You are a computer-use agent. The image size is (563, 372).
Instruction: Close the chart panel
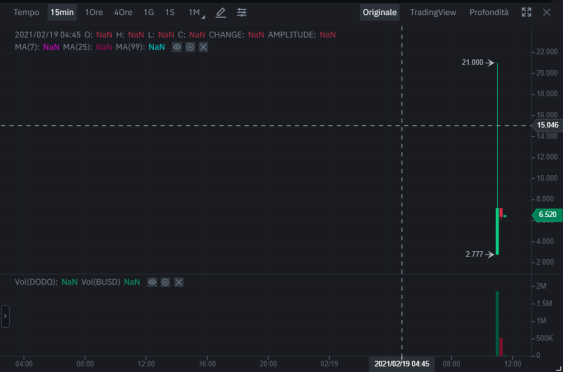click(x=546, y=13)
